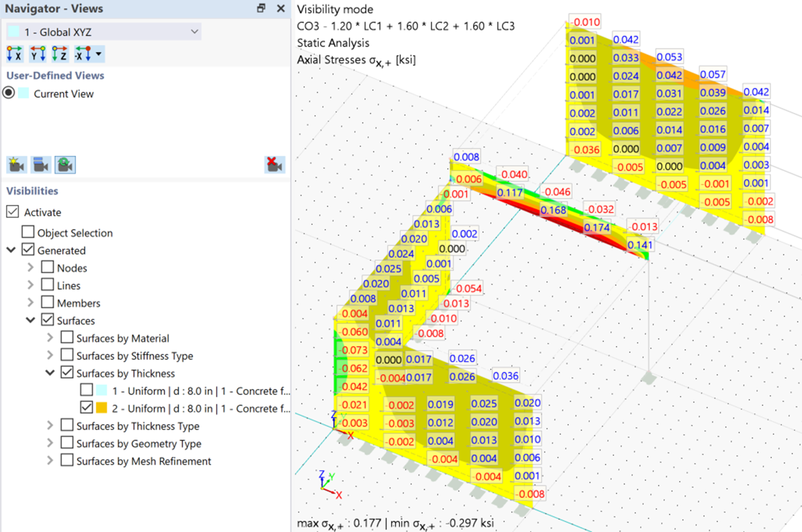Undock the Navigator panel

tap(261, 8)
